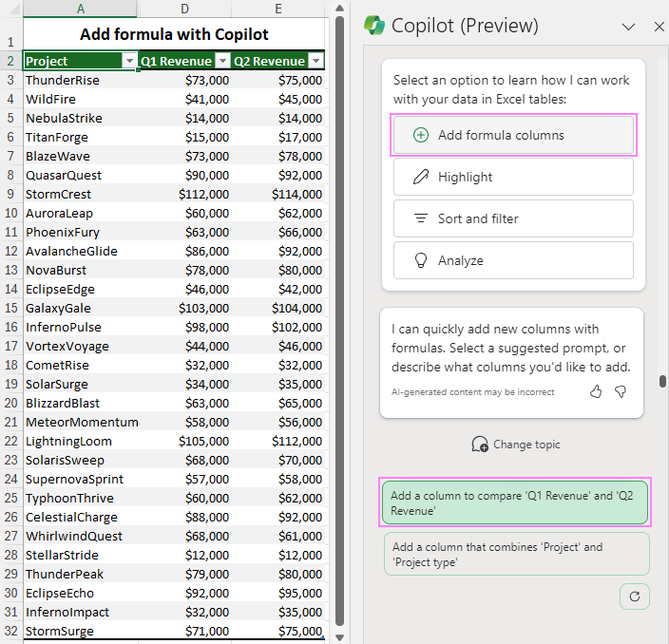
Task: Select TyphoonThrive project cell
Action: coord(81,498)
